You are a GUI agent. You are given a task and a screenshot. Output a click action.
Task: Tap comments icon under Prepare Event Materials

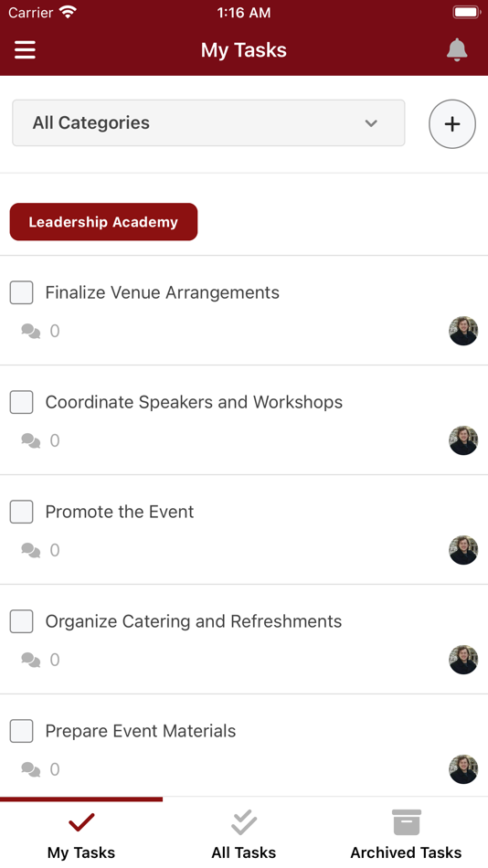30,769
